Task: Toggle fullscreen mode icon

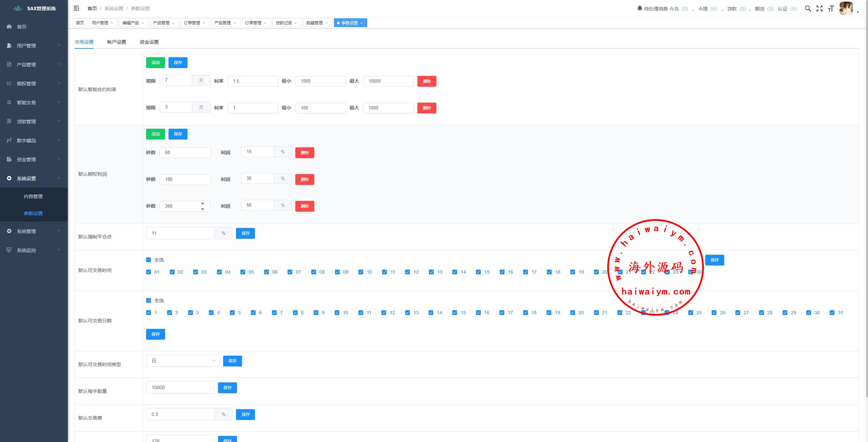Action: click(x=820, y=8)
